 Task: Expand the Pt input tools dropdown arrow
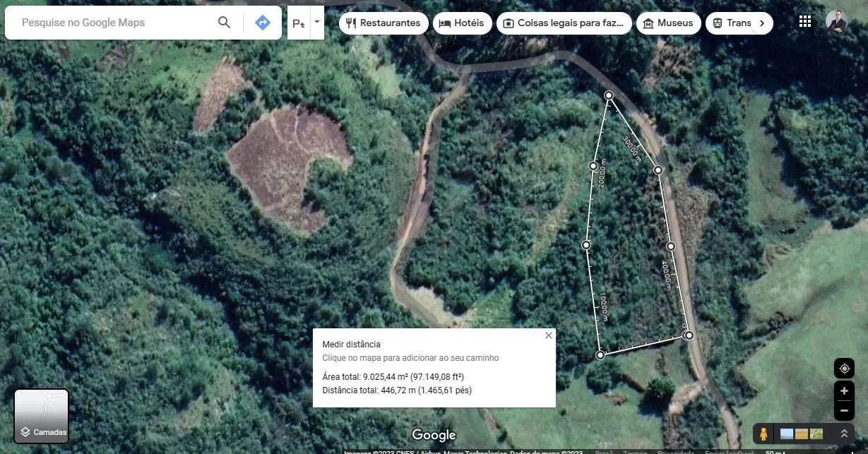(316, 22)
